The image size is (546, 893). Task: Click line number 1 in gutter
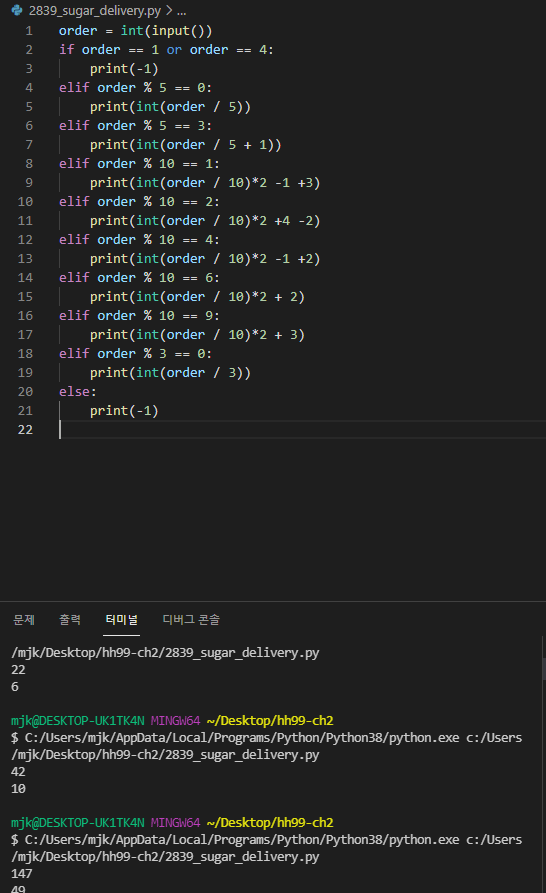tap(29, 31)
